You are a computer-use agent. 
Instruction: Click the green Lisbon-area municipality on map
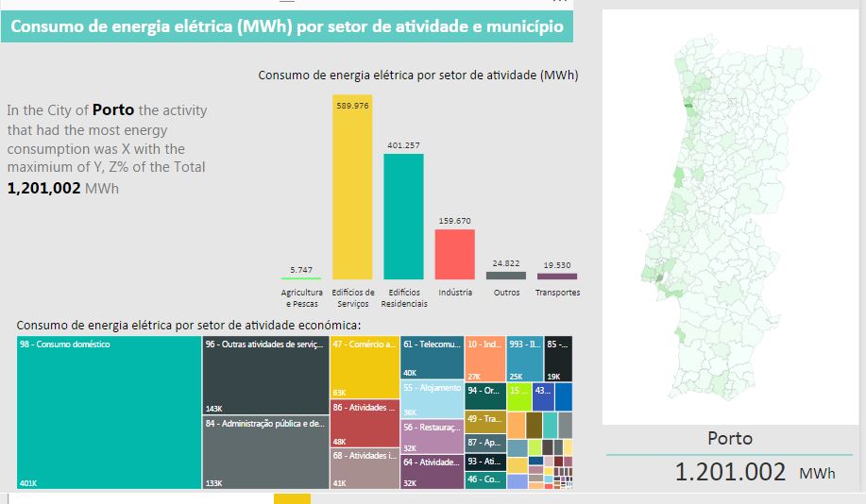(x=659, y=277)
